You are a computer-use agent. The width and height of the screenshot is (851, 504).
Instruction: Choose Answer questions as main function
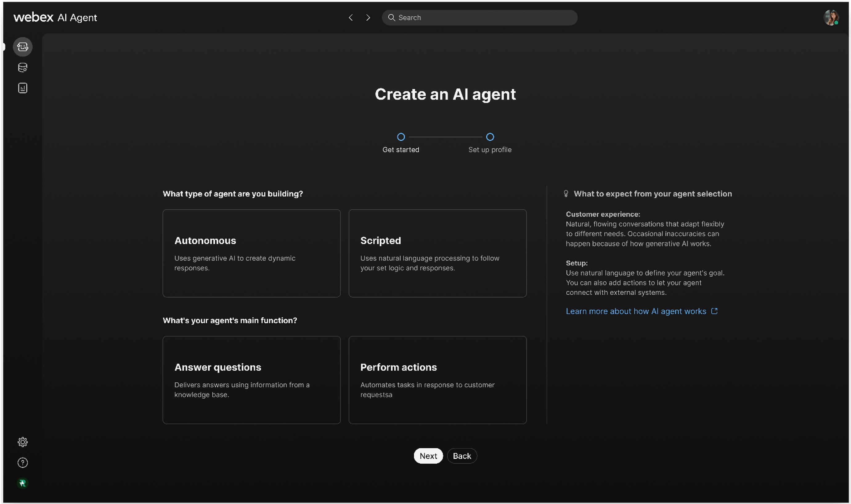pos(251,380)
